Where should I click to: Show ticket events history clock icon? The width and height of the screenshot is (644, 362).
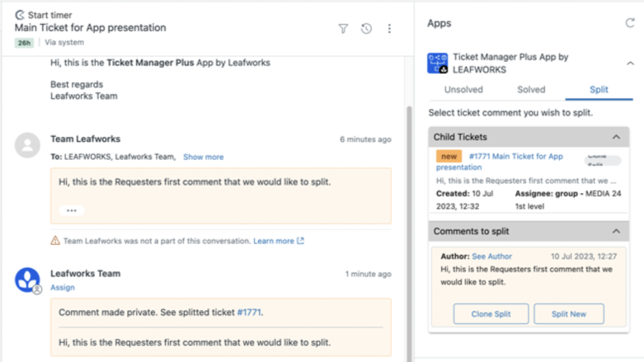[x=366, y=28]
